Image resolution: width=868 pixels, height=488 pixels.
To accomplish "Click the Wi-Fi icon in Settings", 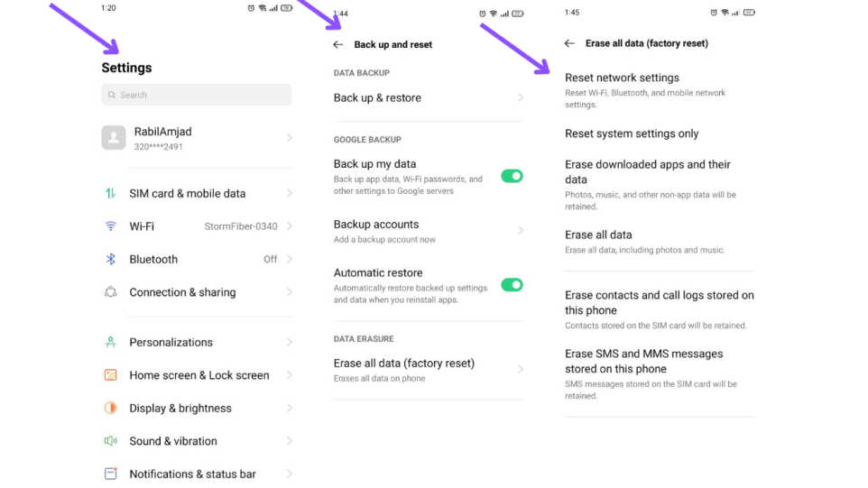I will pos(110,226).
